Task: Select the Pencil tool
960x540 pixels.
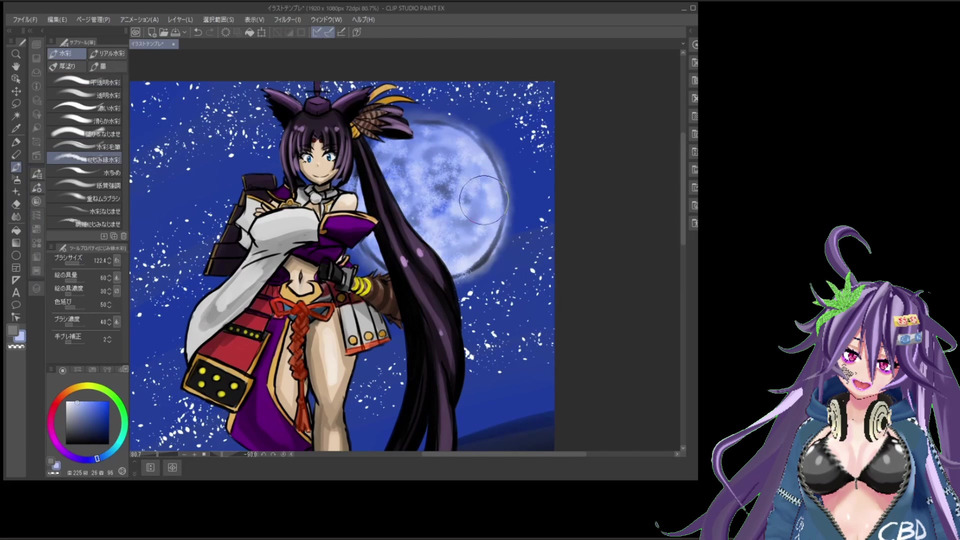Action: click(x=16, y=154)
